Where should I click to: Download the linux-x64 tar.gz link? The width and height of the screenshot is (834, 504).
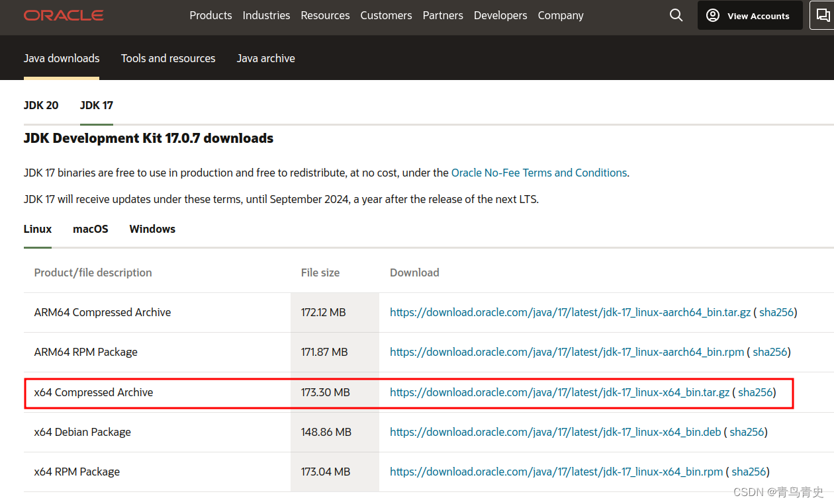click(x=559, y=392)
